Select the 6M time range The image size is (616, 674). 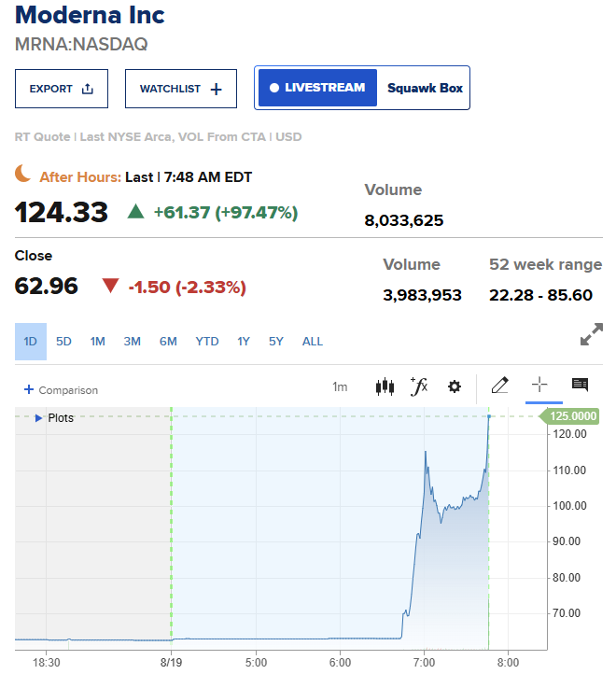point(168,342)
